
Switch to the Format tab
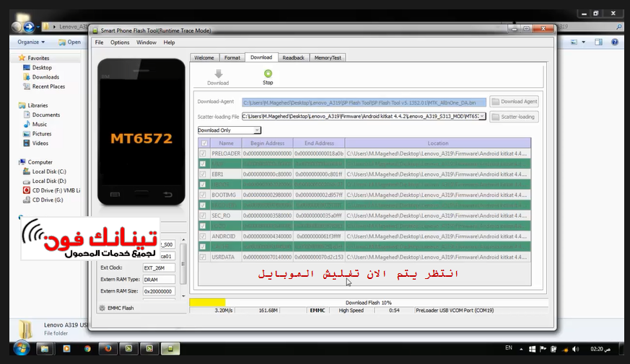[x=232, y=58]
